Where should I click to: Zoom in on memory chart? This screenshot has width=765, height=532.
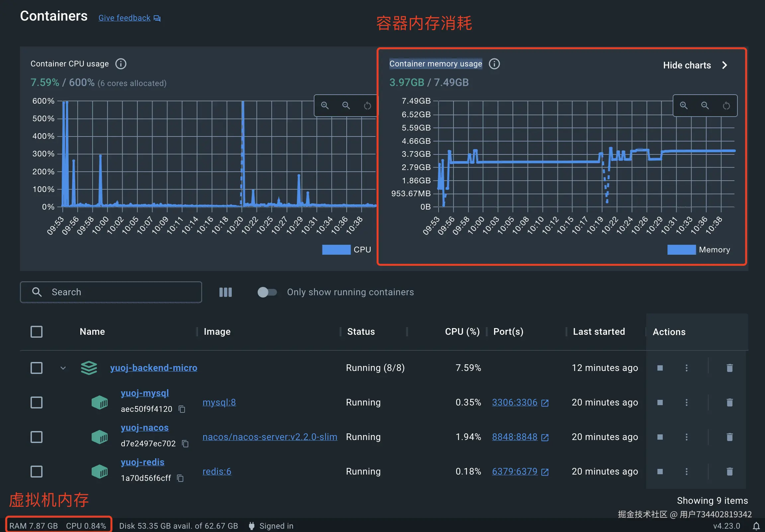[x=684, y=105]
